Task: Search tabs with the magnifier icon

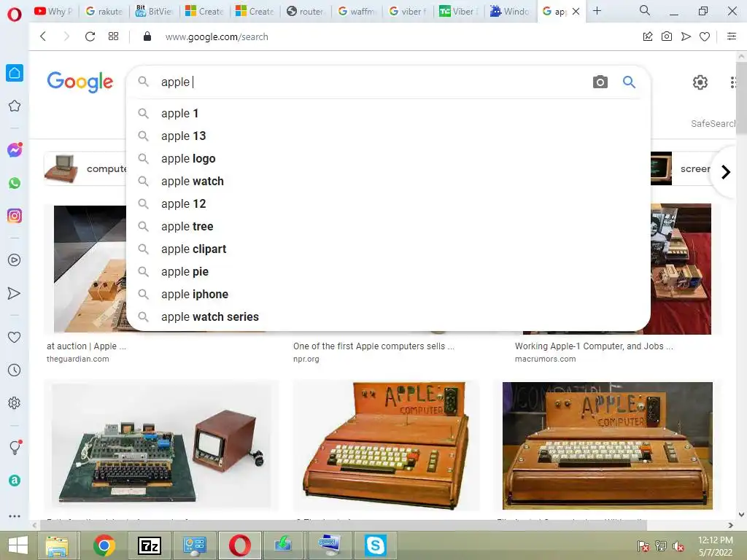Action: tap(645, 10)
